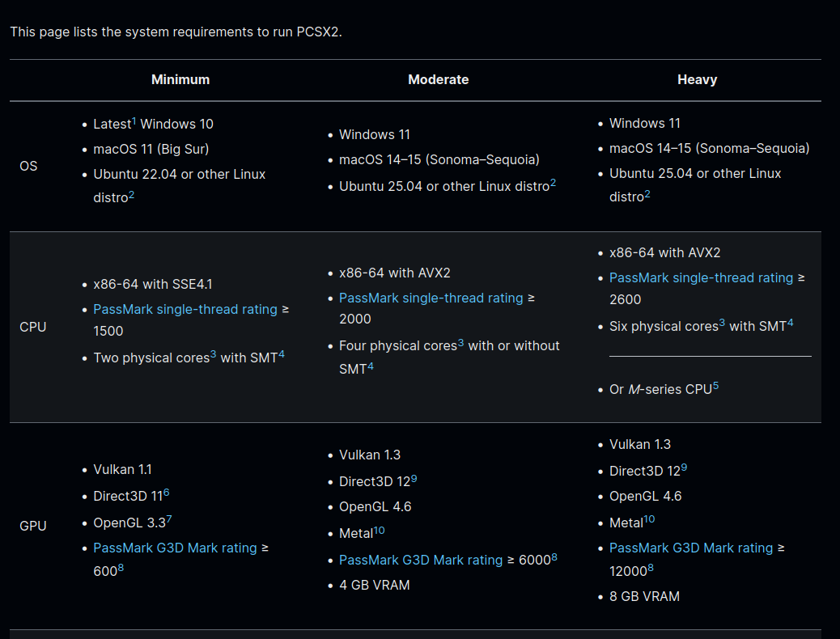This screenshot has height=639, width=840.
Task: Open PassMark single-thread rating link in Heavy column
Action: 701,277
